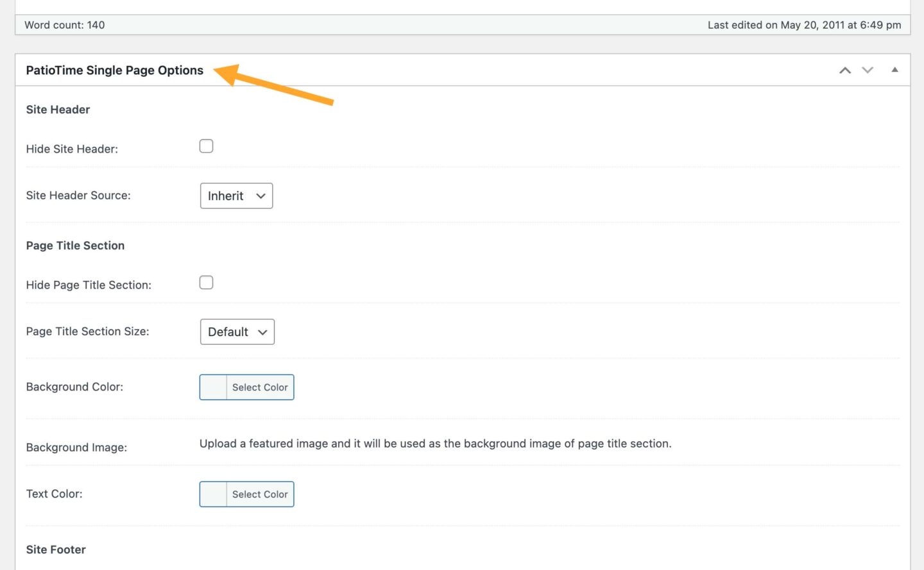Expand options by clicking PatioTime Single Page Options title
Screen dimensions: 924x570
coord(114,70)
